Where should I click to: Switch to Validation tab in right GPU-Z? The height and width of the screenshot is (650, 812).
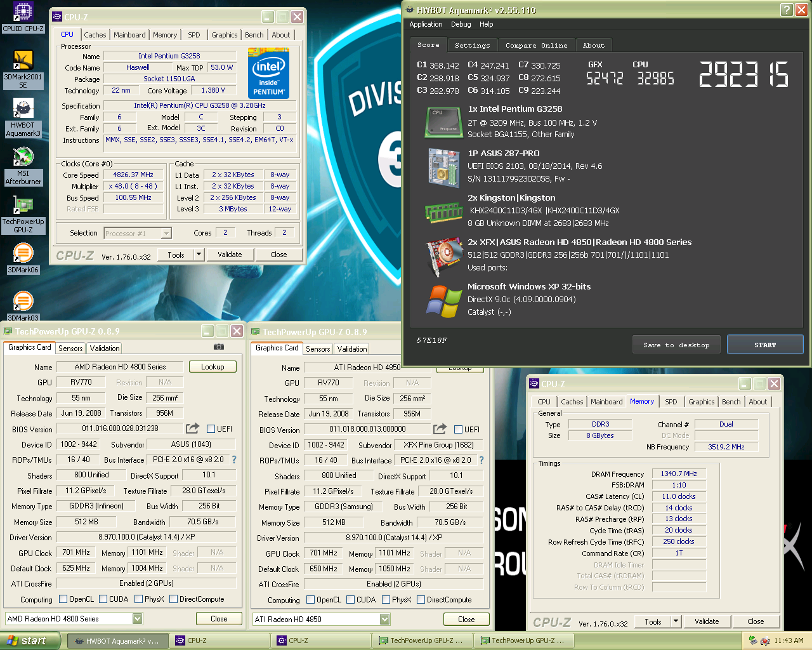point(352,349)
